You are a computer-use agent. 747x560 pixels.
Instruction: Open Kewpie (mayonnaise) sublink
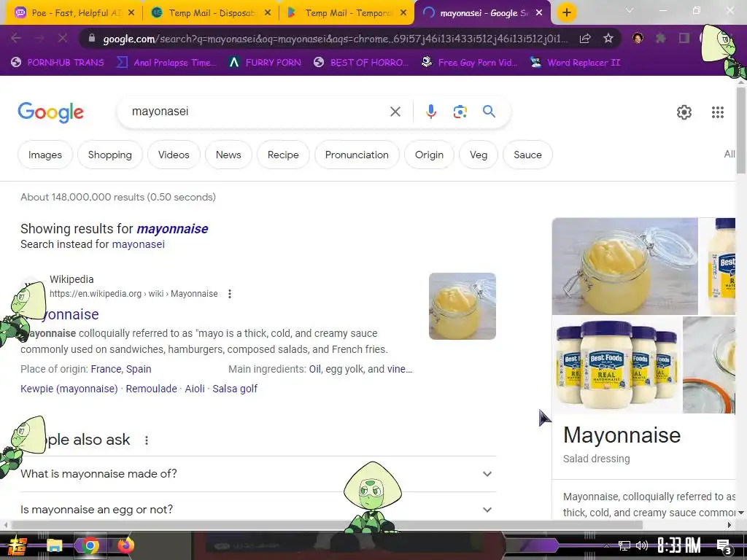tap(69, 389)
